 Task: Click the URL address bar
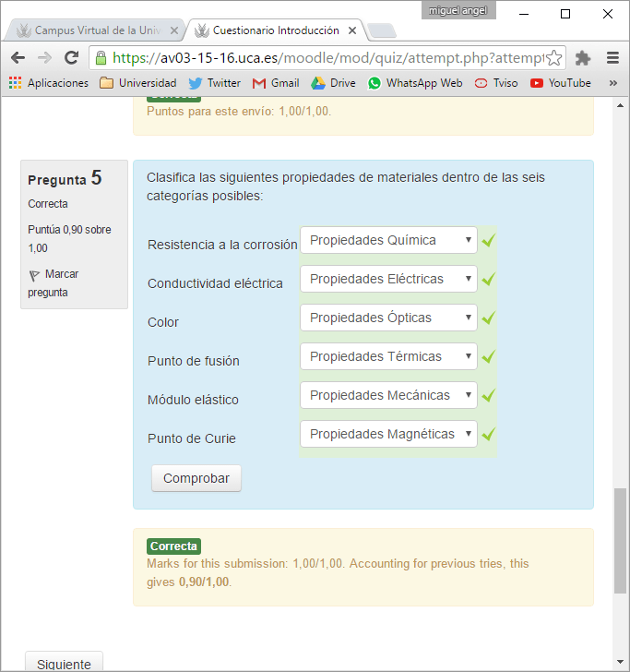coord(327,58)
